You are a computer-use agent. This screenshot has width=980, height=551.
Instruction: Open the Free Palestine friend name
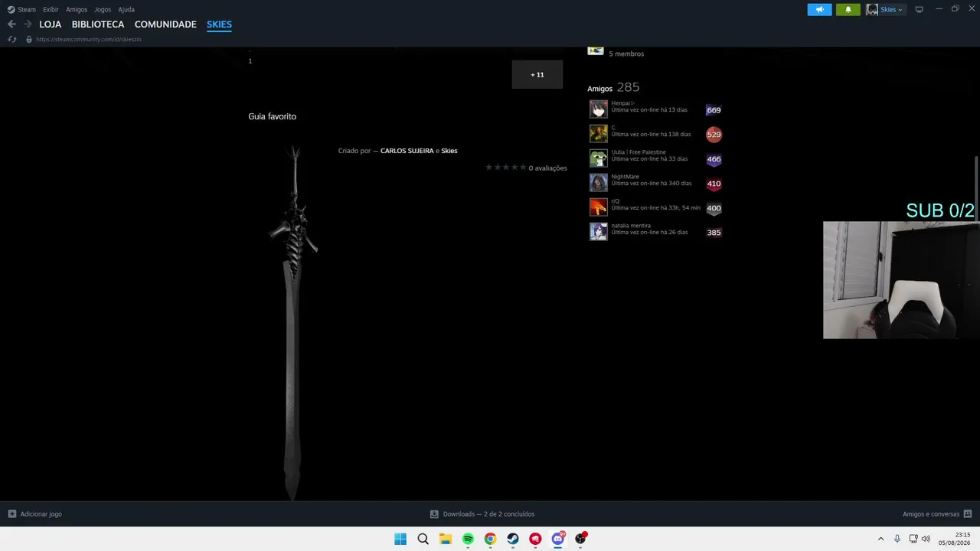[x=639, y=152]
